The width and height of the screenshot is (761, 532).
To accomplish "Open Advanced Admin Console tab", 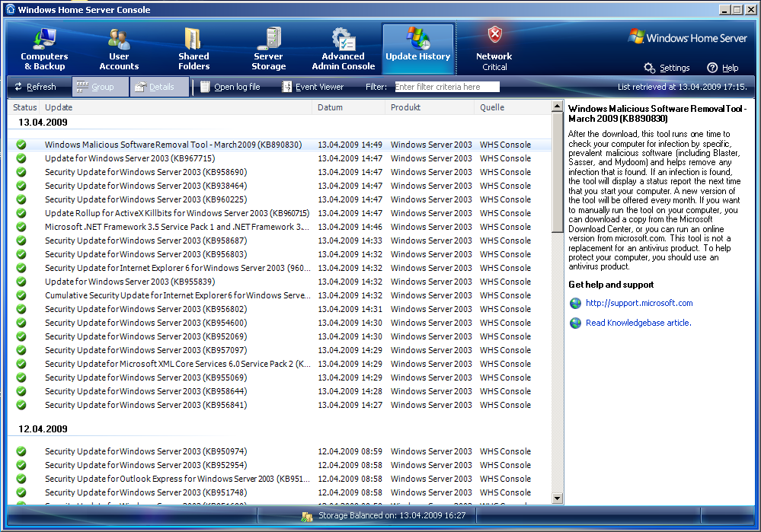I will pyautogui.click(x=343, y=49).
